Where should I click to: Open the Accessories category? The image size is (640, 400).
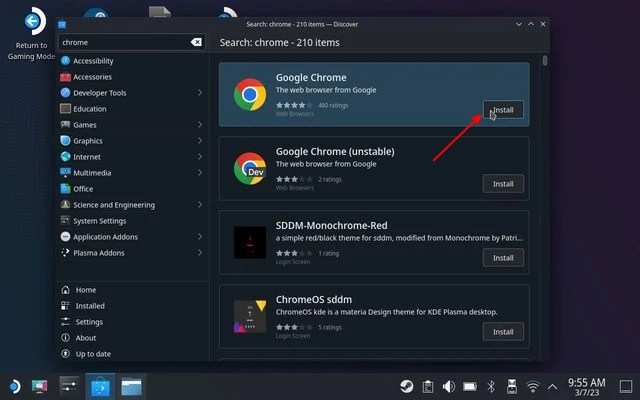pos(131,77)
